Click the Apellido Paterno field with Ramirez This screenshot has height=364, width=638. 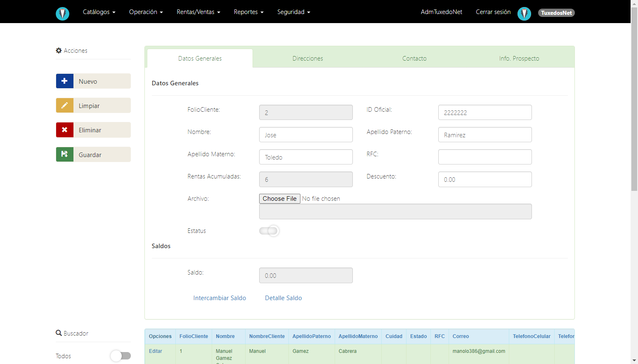click(485, 135)
